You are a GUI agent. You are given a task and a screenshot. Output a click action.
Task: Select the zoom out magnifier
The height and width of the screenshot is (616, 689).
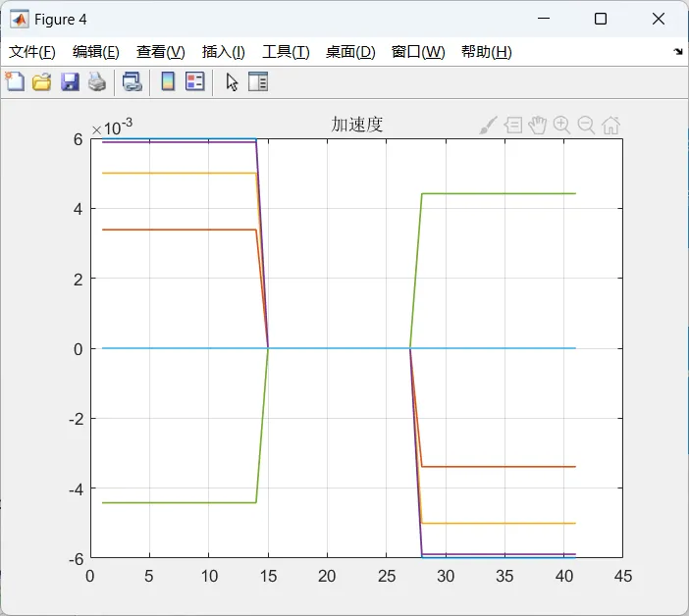[586, 126]
